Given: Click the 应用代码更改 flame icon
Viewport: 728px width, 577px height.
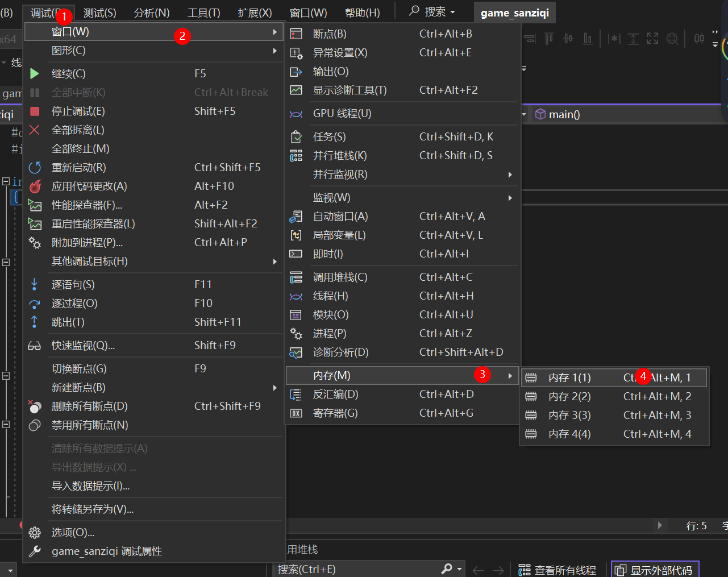Looking at the screenshot, I should (35, 186).
